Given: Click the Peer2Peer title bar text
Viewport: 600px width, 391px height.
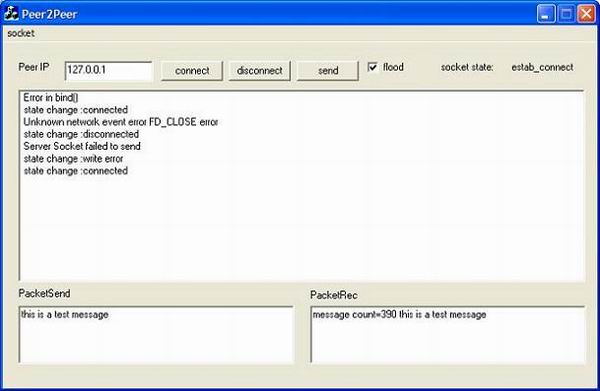Looking at the screenshot, I should tap(49, 14).
